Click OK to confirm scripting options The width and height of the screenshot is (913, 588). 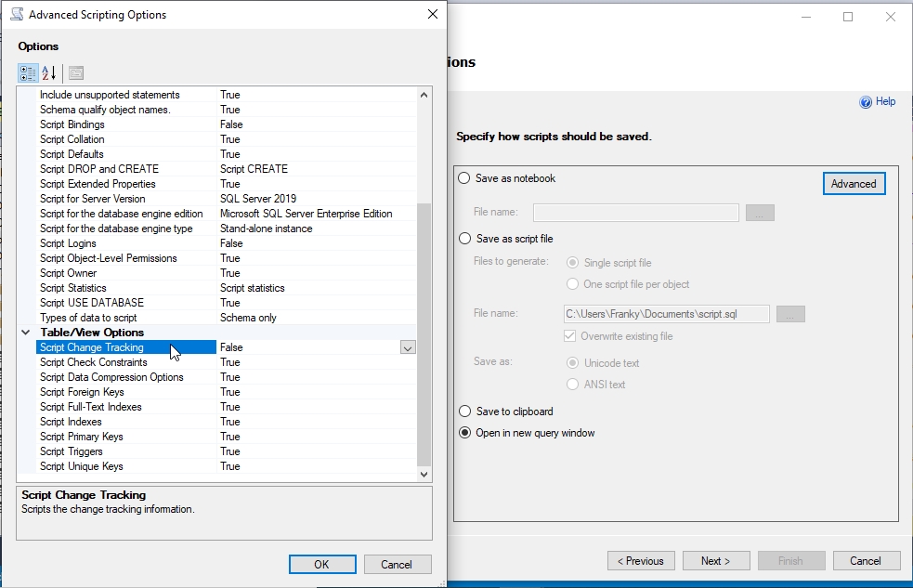click(321, 564)
